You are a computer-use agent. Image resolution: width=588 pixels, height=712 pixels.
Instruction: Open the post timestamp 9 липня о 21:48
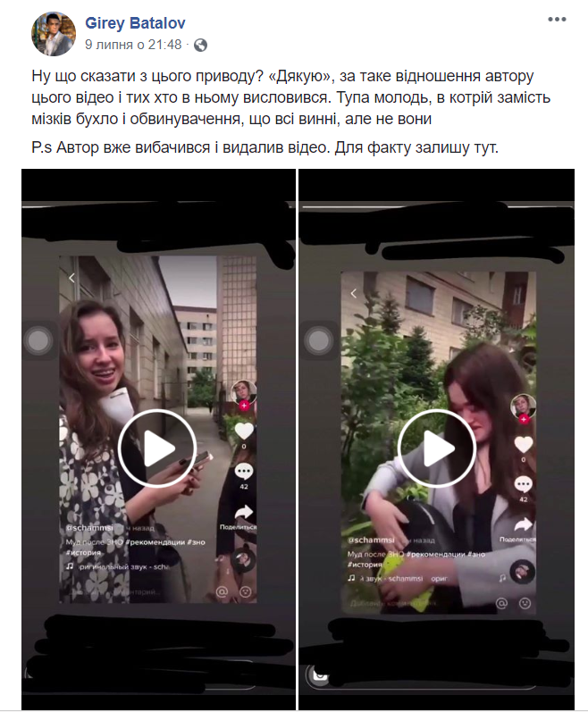pos(133,45)
